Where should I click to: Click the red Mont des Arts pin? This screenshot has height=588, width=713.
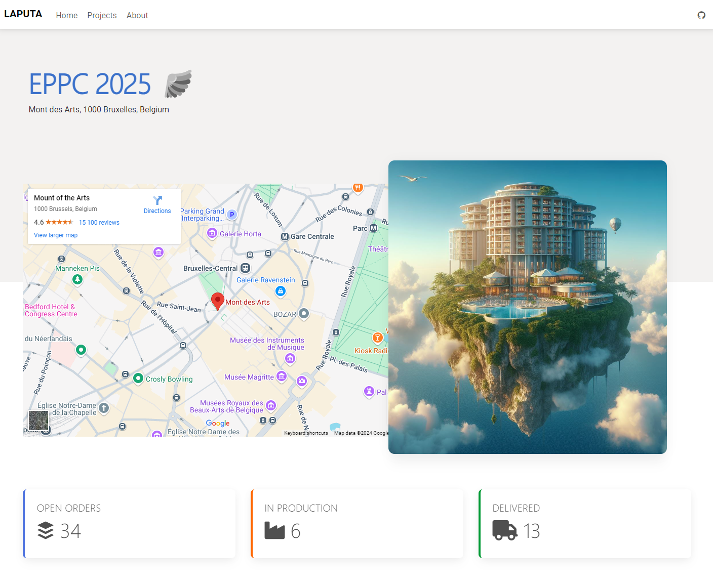click(x=218, y=302)
